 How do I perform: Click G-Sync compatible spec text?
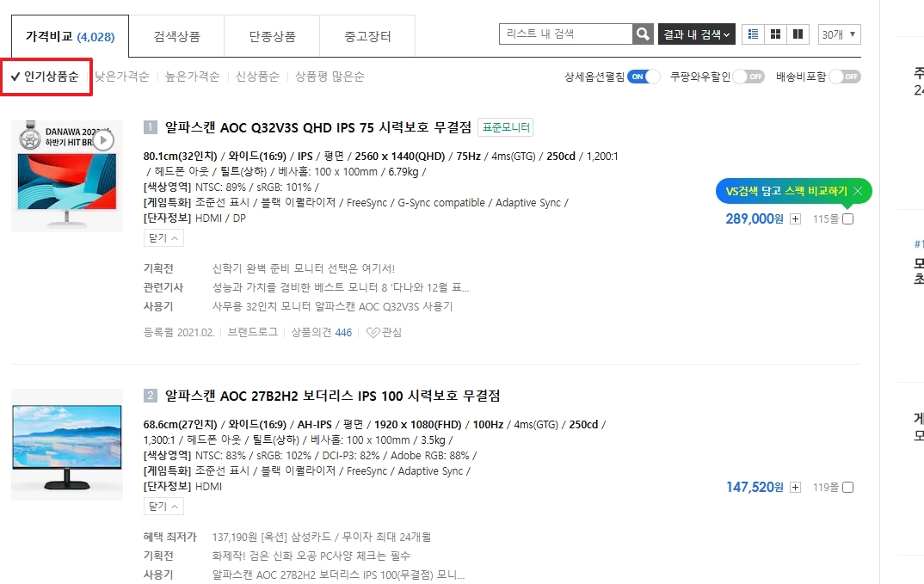pyautogui.click(x=441, y=203)
